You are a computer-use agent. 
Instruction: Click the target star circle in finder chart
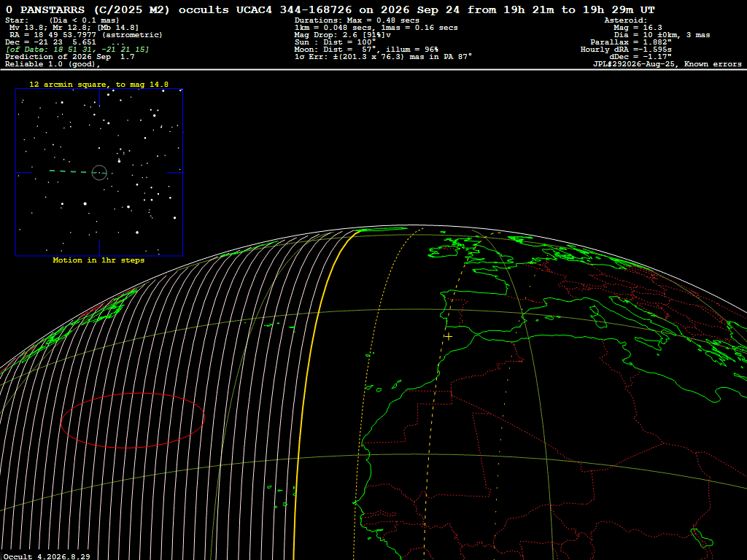(99, 172)
